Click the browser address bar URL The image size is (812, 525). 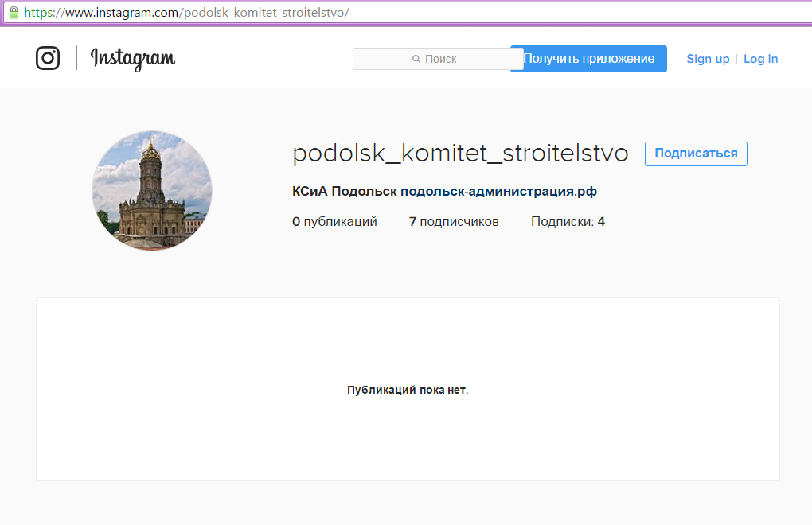[x=186, y=13]
